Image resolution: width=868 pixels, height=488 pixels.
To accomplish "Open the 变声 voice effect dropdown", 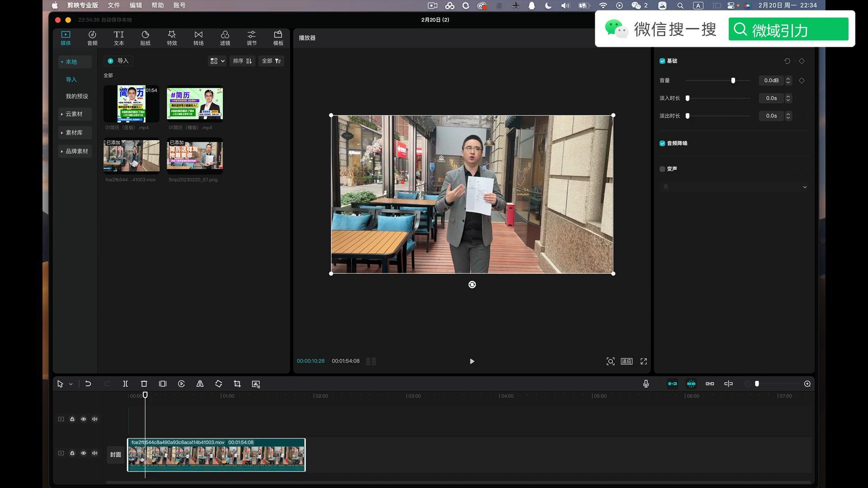I will [734, 187].
